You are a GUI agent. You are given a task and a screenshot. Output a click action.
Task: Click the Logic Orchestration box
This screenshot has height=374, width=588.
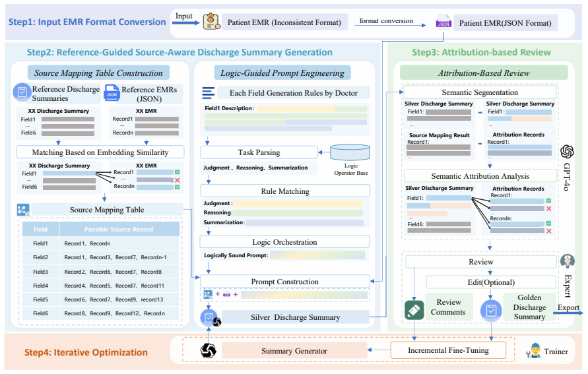point(284,241)
